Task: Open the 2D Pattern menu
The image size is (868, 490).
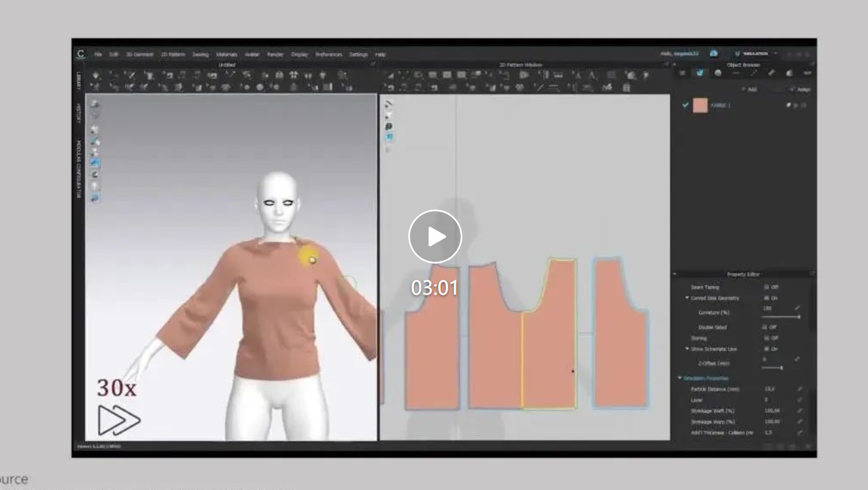Action: (173, 54)
